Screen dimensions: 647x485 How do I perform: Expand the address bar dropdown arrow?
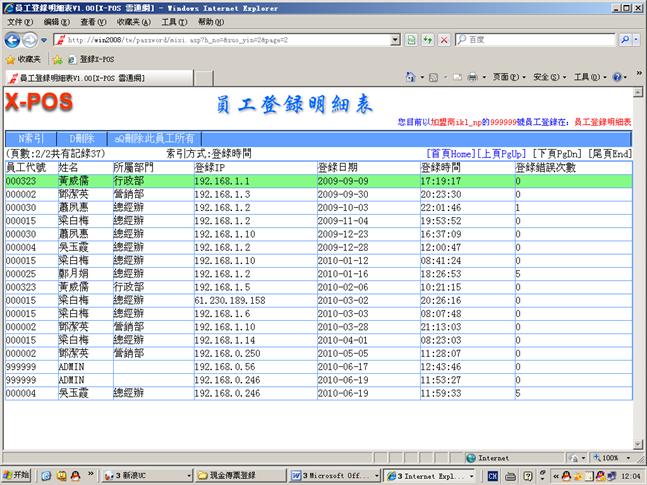(x=397, y=39)
